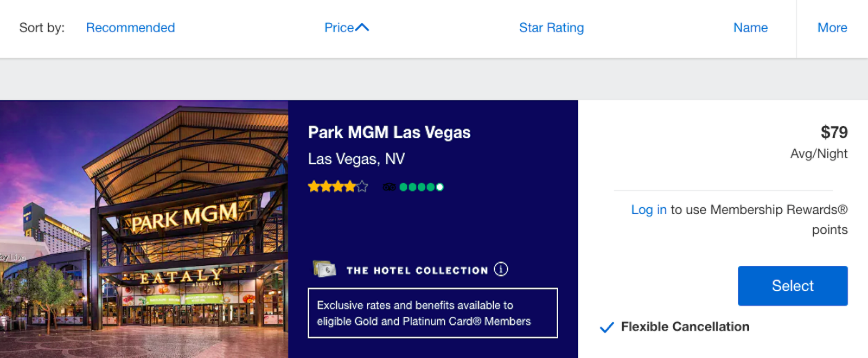This screenshot has width=868, height=358.
Task: Click the info icon beside The Hotel Collection
Action: pos(501,268)
